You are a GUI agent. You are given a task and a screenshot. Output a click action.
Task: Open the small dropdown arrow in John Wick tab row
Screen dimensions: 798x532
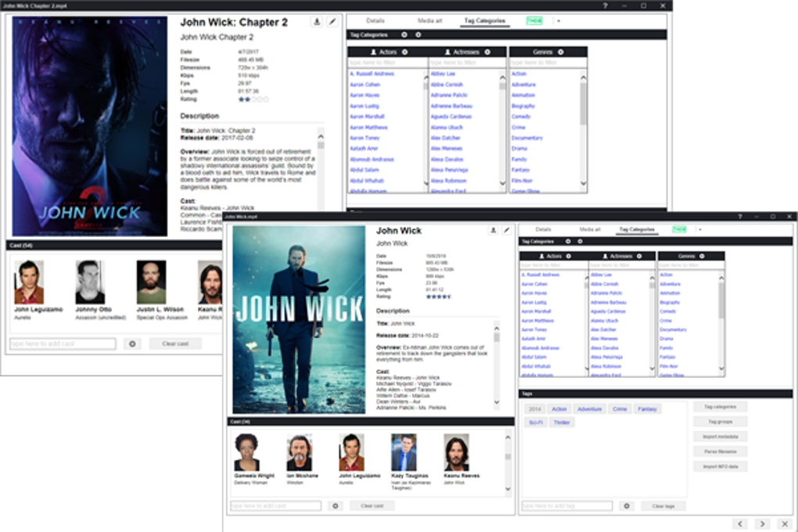point(700,229)
